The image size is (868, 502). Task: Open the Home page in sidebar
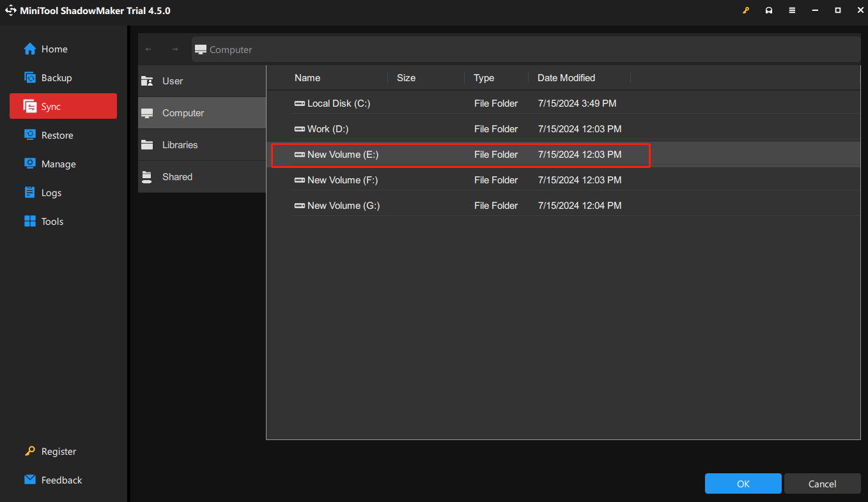[54, 49]
